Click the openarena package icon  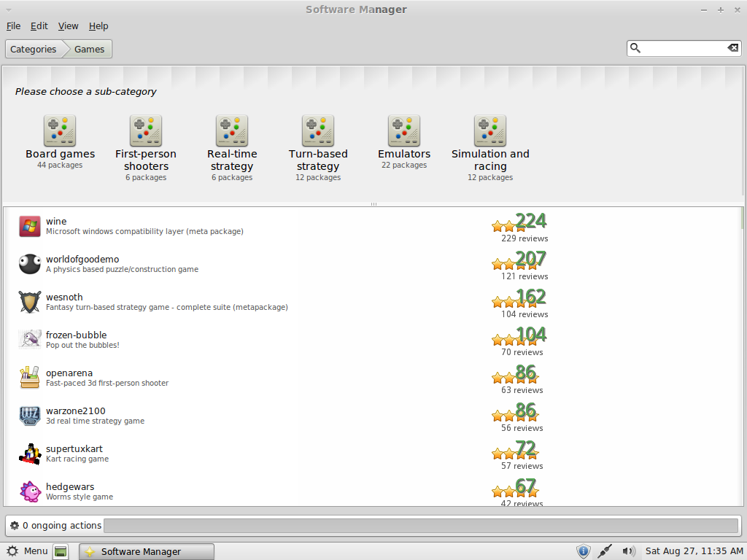29,378
